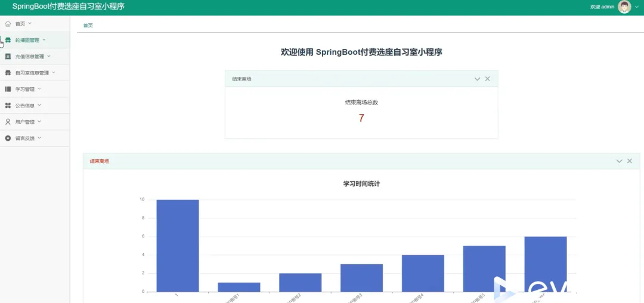Click the y-axis label 6
The width and height of the screenshot is (644, 303).
(x=143, y=236)
